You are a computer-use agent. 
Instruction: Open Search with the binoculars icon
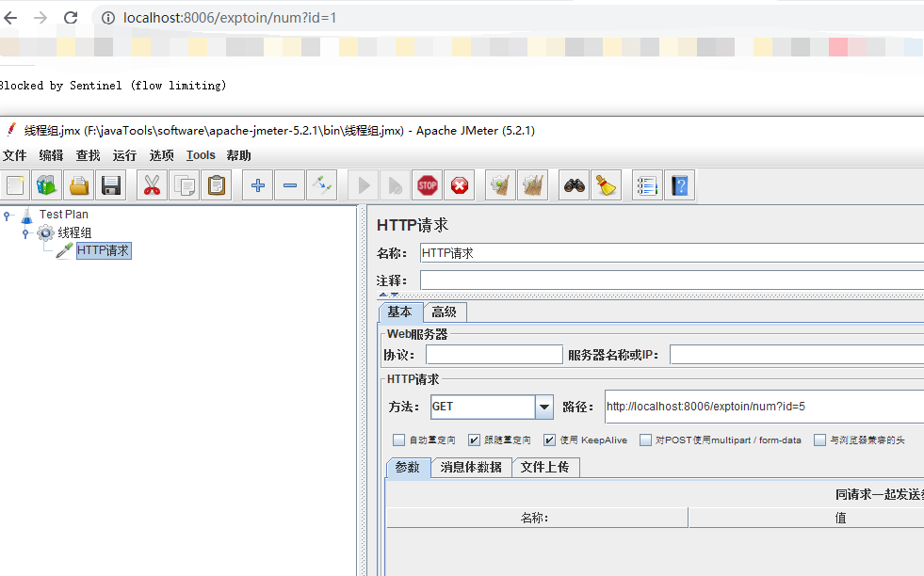(574, 185)
